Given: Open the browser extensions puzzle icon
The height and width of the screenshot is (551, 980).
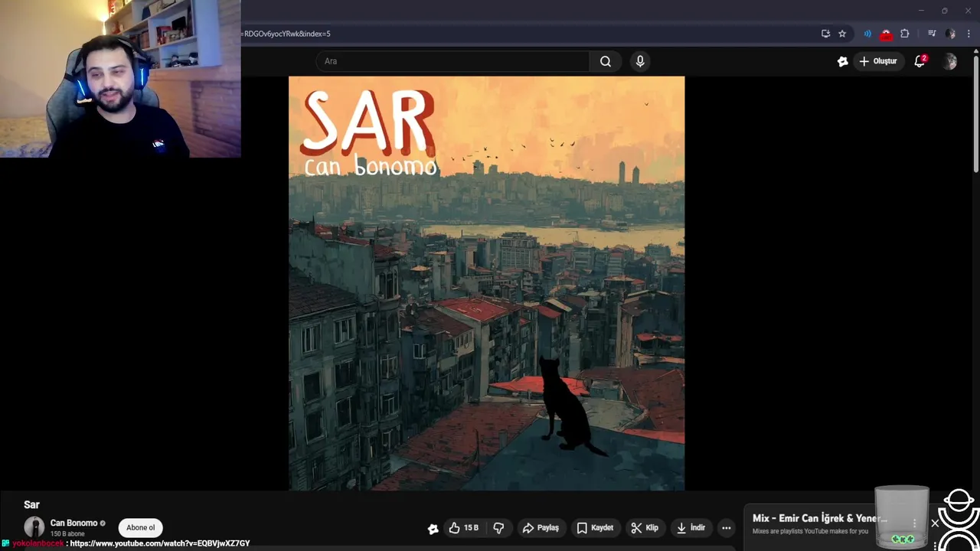Looking at the screenshot, I should click(904, 34).
